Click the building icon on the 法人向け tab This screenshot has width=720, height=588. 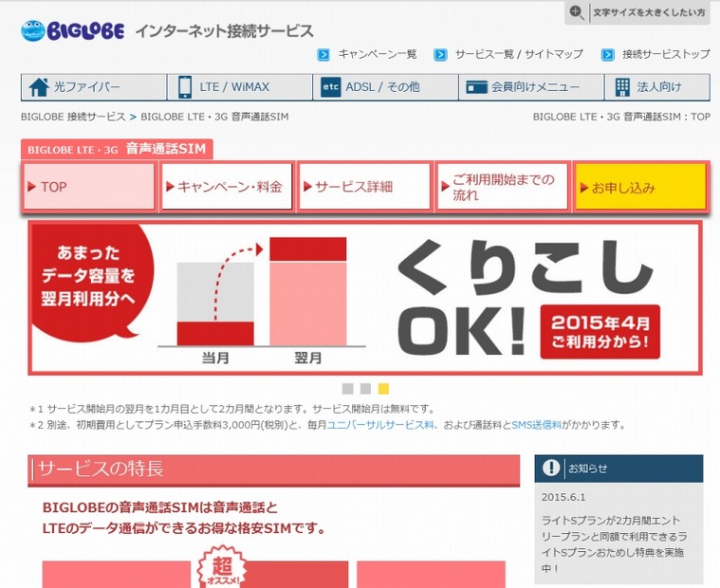(x=622, y=86)
